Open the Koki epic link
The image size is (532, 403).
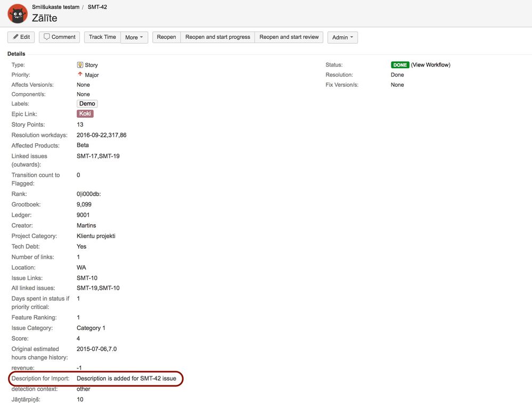pyautogui.click(x=85, y=113)
